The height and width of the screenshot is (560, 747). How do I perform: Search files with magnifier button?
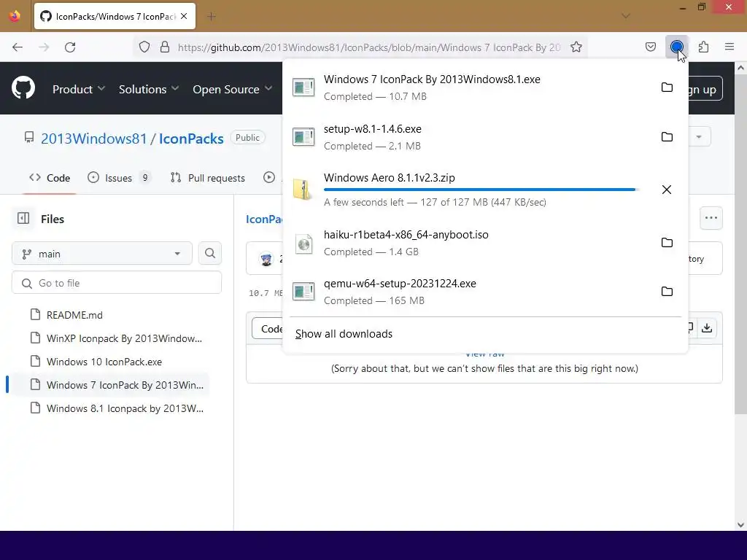pyautogui.click(x=209, y=253)
